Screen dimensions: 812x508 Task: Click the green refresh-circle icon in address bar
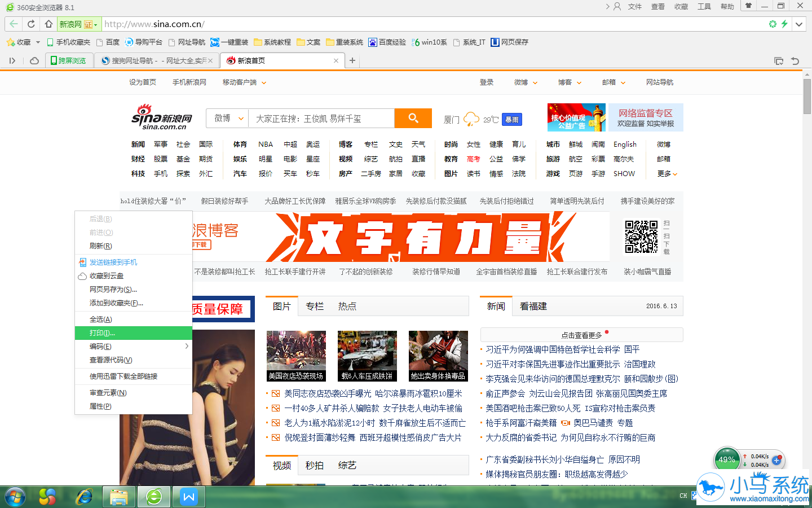773,24
